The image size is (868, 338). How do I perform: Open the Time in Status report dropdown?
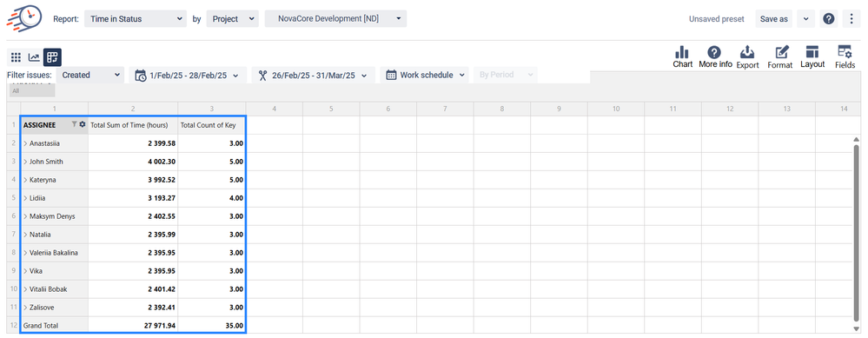click(x=135, y=19)
